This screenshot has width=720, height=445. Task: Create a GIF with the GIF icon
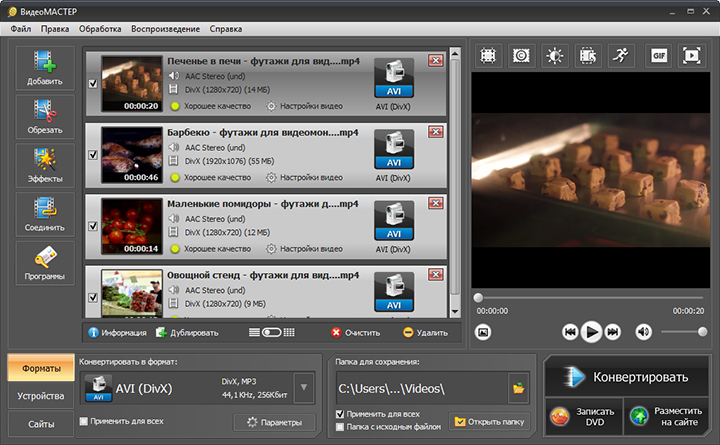[x=659, y=56]
